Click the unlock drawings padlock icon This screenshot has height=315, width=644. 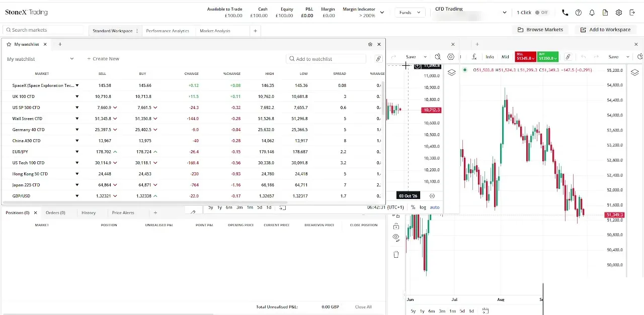(x=396, y=226)
